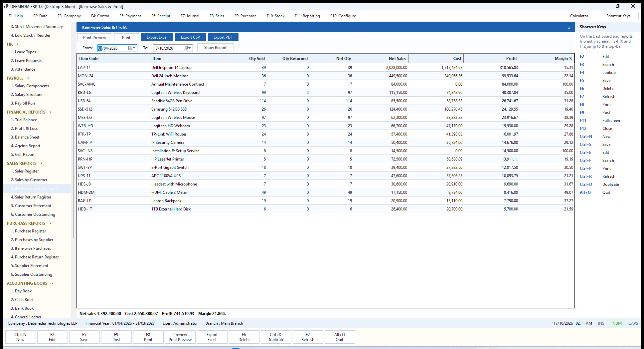Click the sidebar vertical scrollbar
The height and width of the screenshot is (349, 644).
(x=74, y=180)
